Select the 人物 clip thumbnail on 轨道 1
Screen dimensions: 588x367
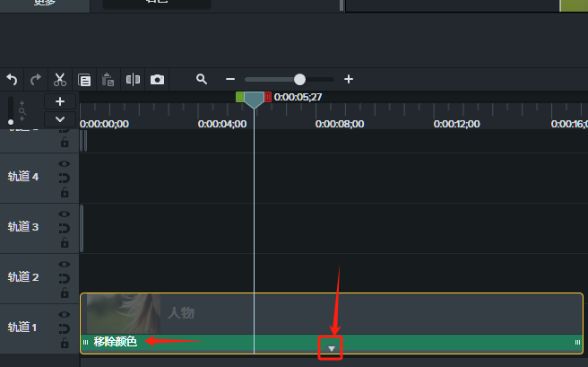click(124, 314)
